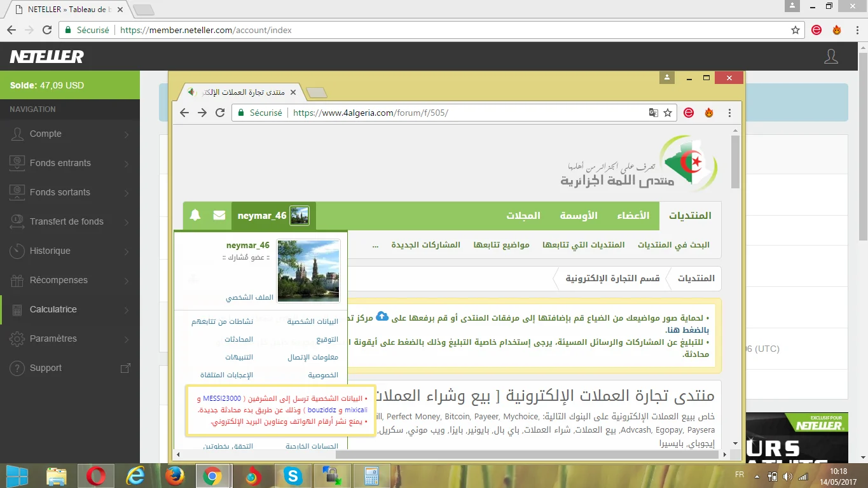Open الخصوصية privacy in the user menu
This screenshot has height=488, width=868.
(323, 375)
